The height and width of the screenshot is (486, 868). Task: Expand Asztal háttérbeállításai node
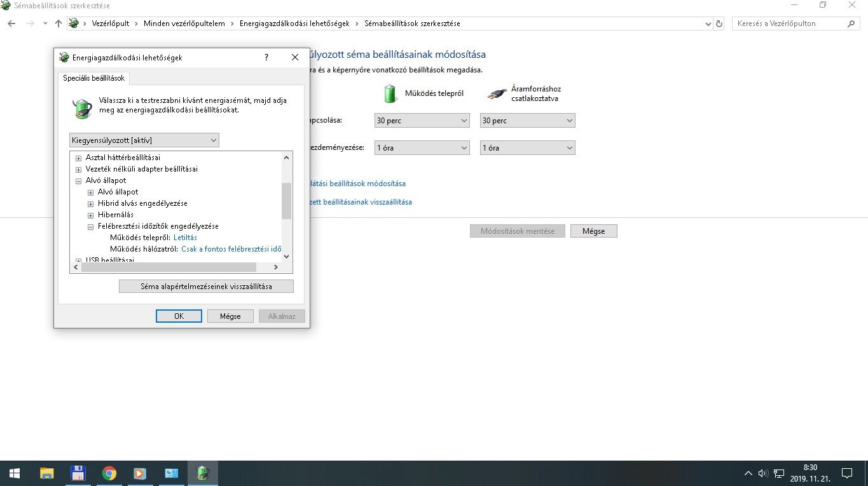click(x=79, y=158)
